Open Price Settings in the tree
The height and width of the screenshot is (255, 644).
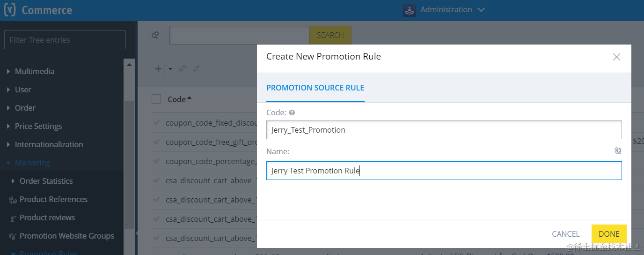[38, 126]
